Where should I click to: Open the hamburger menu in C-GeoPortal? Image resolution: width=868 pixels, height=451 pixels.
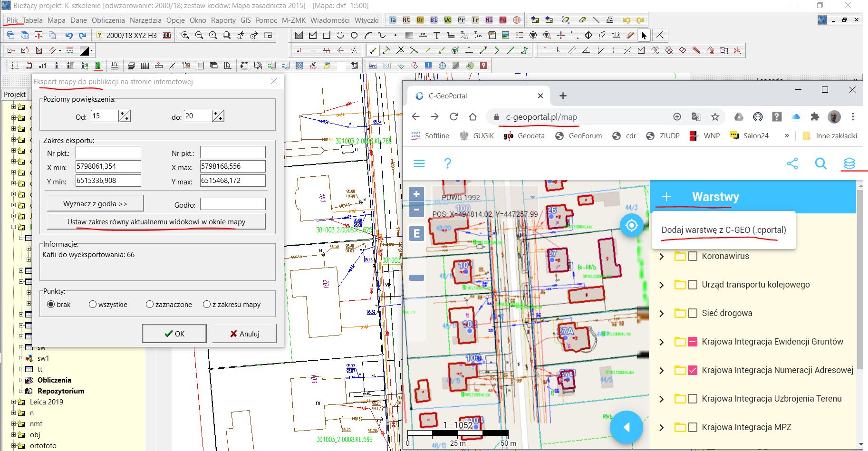[419, 163]
